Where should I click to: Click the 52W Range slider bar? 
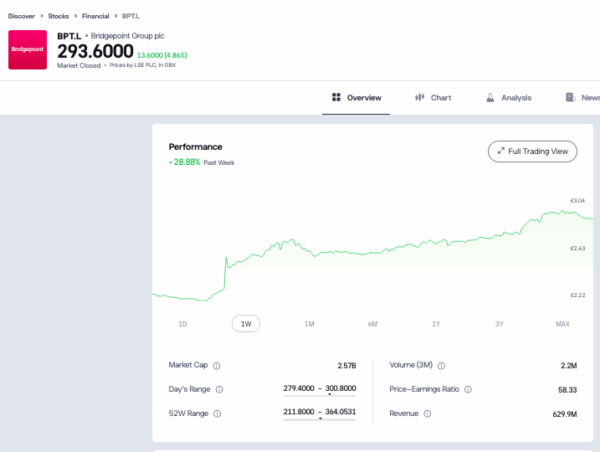[x=320, y=419]
